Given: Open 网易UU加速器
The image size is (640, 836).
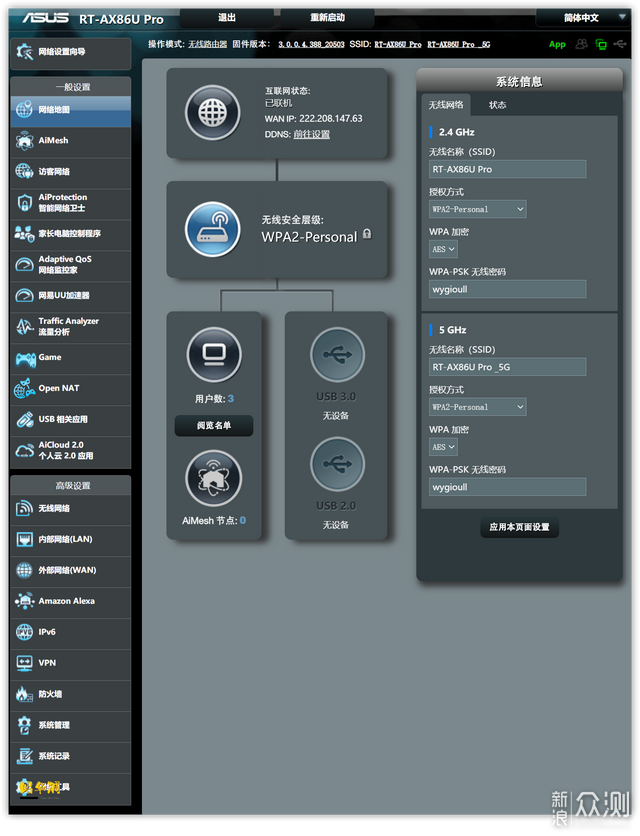Looking at the screenshot, I should (70, 296).
